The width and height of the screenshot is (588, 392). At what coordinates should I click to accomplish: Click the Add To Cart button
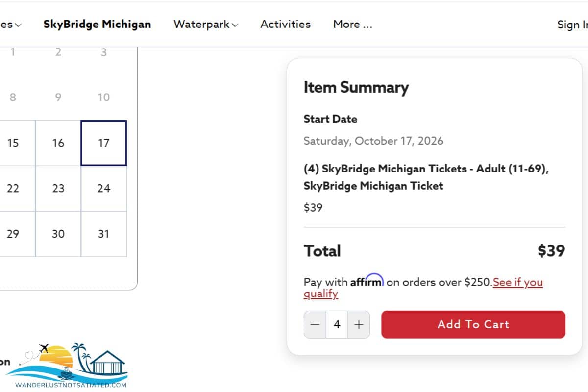(x=473, y=324)
